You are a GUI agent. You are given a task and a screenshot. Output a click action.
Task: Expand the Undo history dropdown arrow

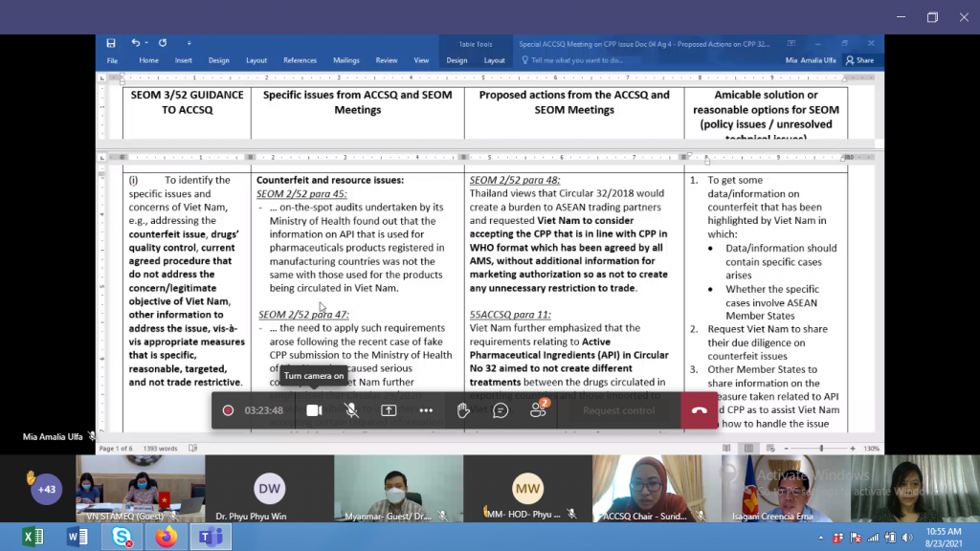[146, 43]
